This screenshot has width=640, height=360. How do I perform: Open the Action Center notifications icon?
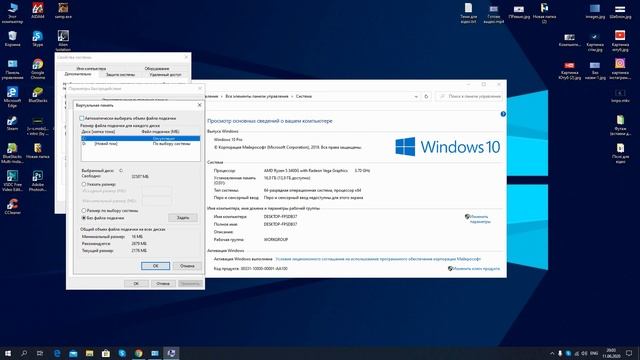[x=629, y=353]
